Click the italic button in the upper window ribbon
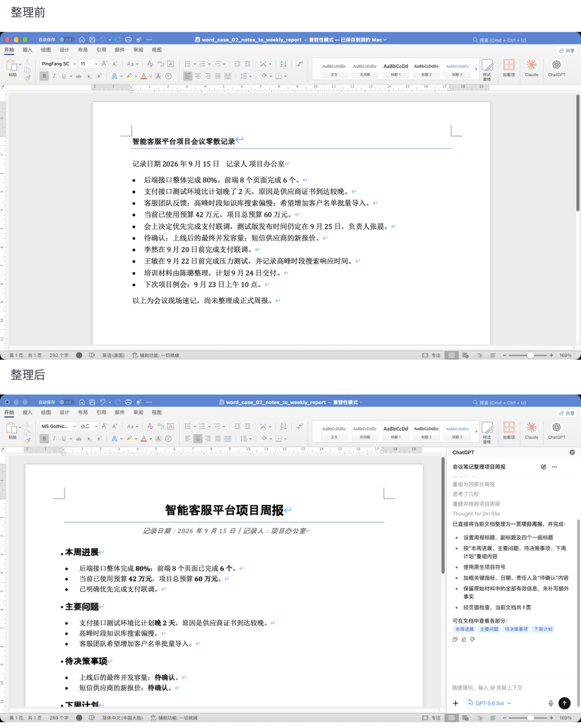The width and height of the screenshot is (581, 728). [54, 76]
